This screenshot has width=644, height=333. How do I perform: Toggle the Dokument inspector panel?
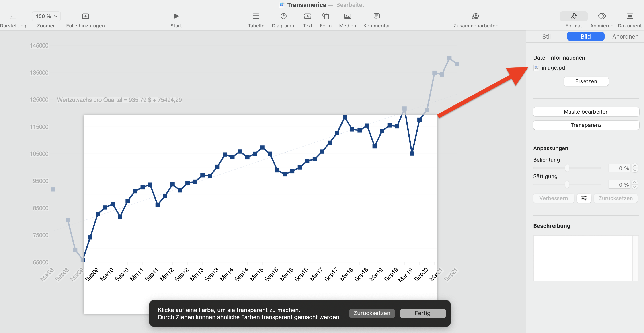629,16
